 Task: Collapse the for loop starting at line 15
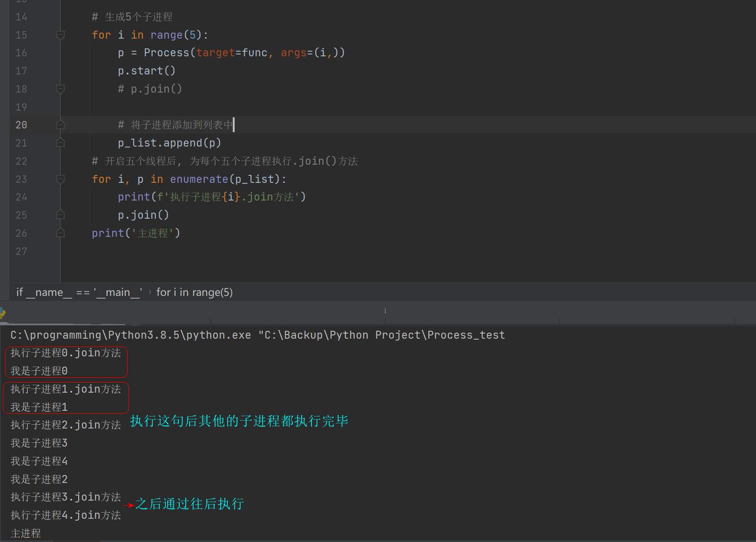(60, 35)
